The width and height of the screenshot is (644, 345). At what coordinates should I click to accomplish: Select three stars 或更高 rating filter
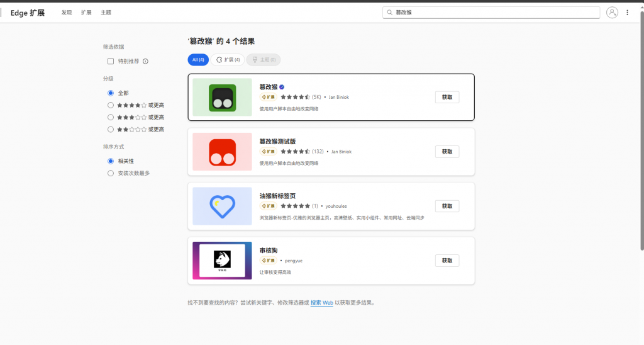[x=111, y=118]
